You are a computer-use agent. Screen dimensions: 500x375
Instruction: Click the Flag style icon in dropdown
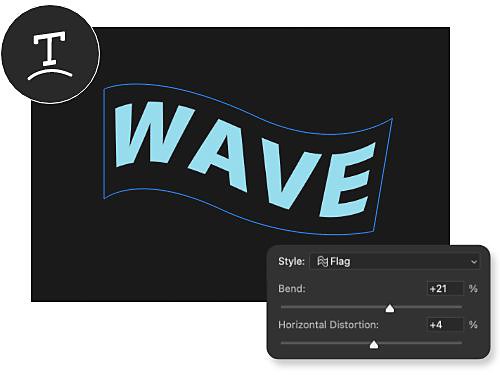click(x=322, y=262)
